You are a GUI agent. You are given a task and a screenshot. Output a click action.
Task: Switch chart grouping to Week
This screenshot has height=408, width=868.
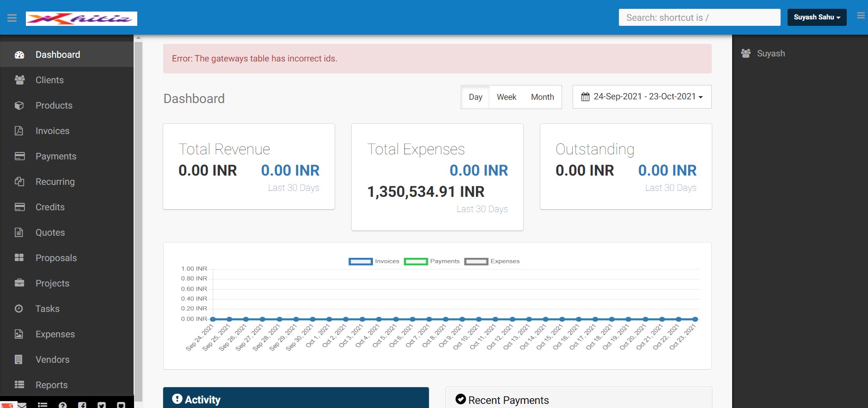click(x=506, y=97)
